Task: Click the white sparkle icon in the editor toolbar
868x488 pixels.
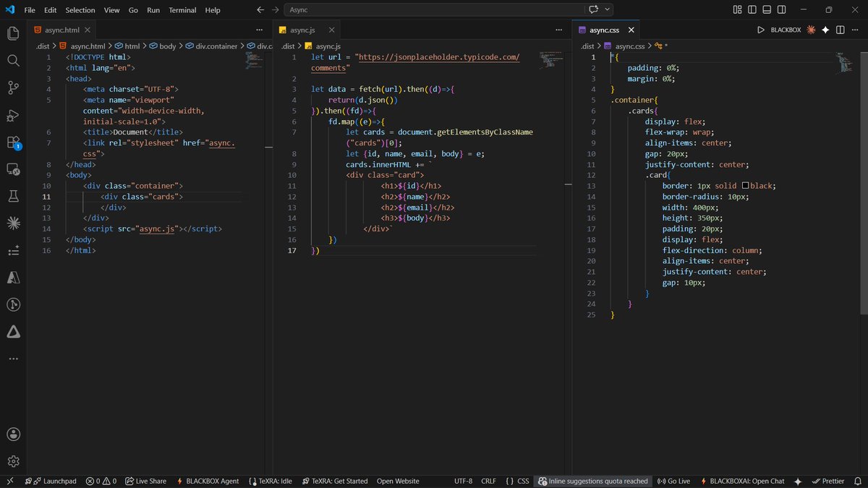Action: coord(825,30)
